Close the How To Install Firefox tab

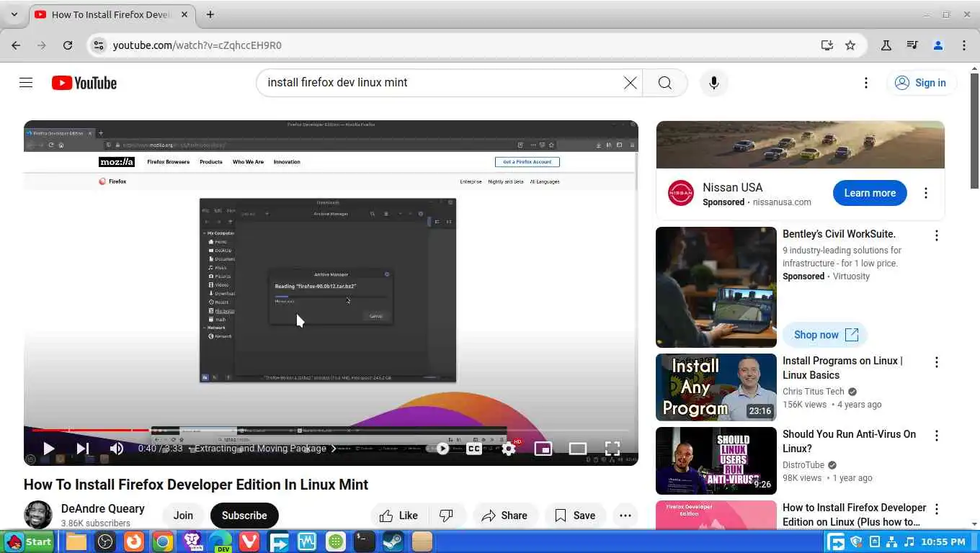pyautogui.click(x=183, y=14)
